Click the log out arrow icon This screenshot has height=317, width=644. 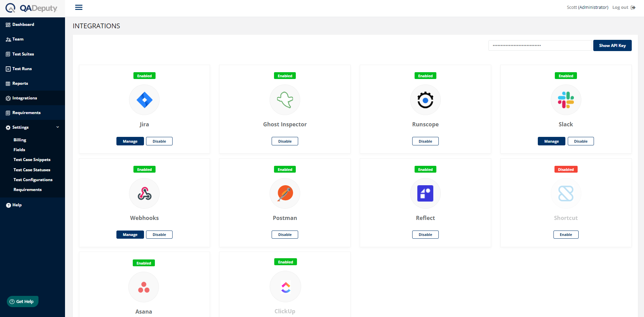coord(633,7)
